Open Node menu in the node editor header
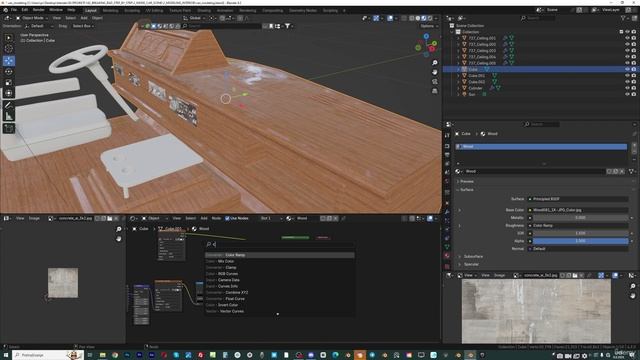The image size is (640, 360). point(216,218)
